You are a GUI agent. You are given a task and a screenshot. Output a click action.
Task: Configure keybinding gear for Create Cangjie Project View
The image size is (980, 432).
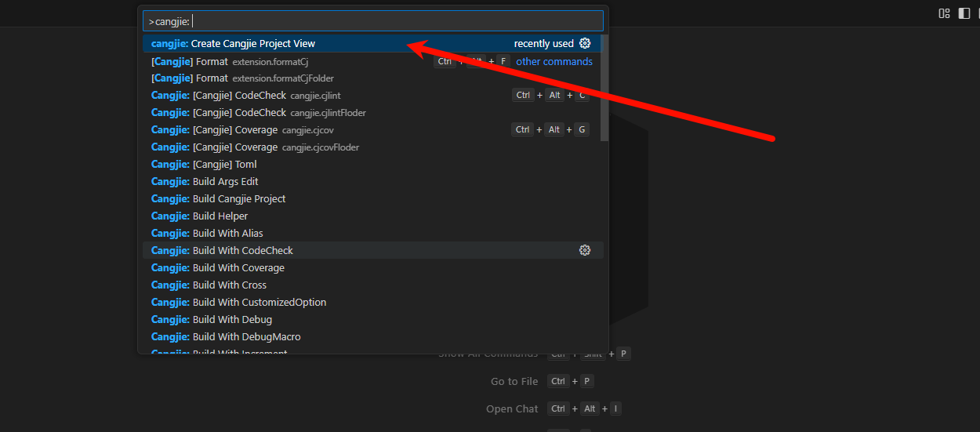coord(585,43)
